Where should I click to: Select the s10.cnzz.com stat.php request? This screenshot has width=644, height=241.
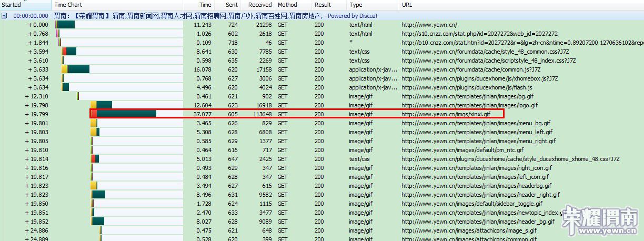click(479, 34)
